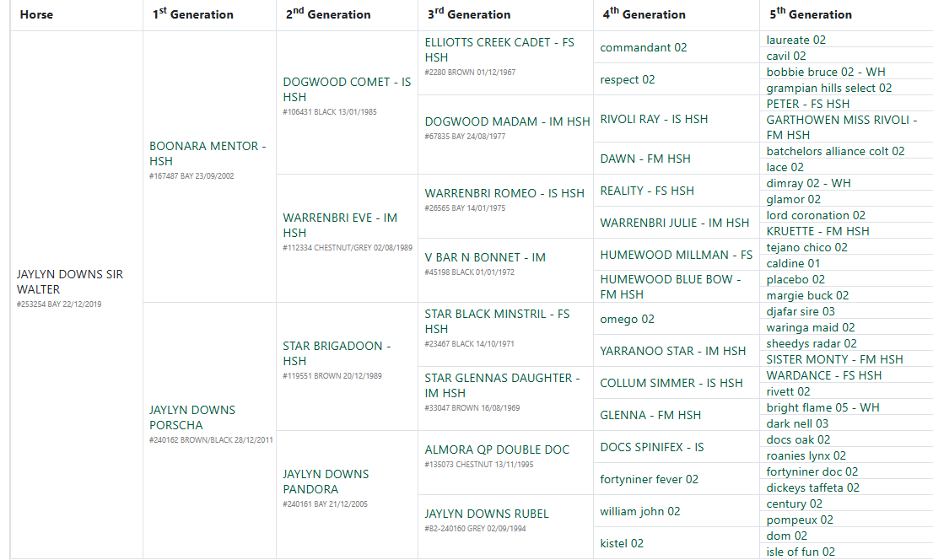Select rivett 02 ancestor
The width and height of the screenshot is (933, 560).
[x=788, y=391]
